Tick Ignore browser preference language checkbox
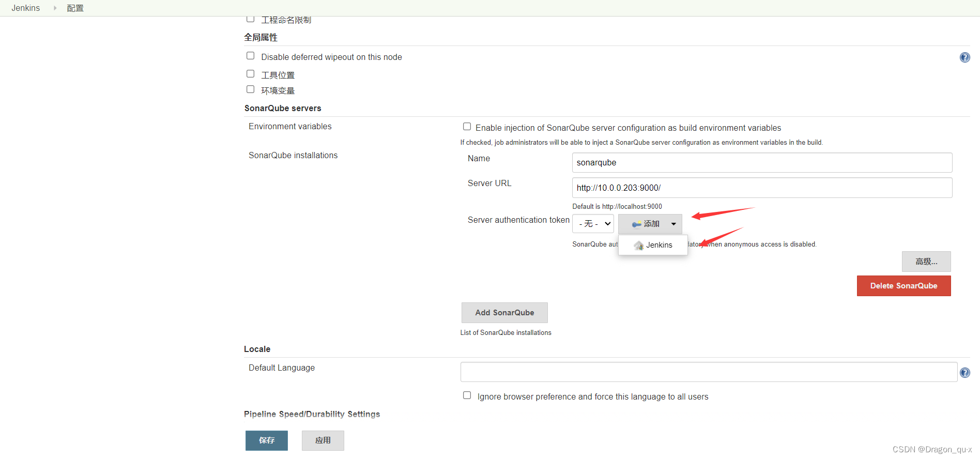Screen dimensions: 980x459 (x=467, y=395)
